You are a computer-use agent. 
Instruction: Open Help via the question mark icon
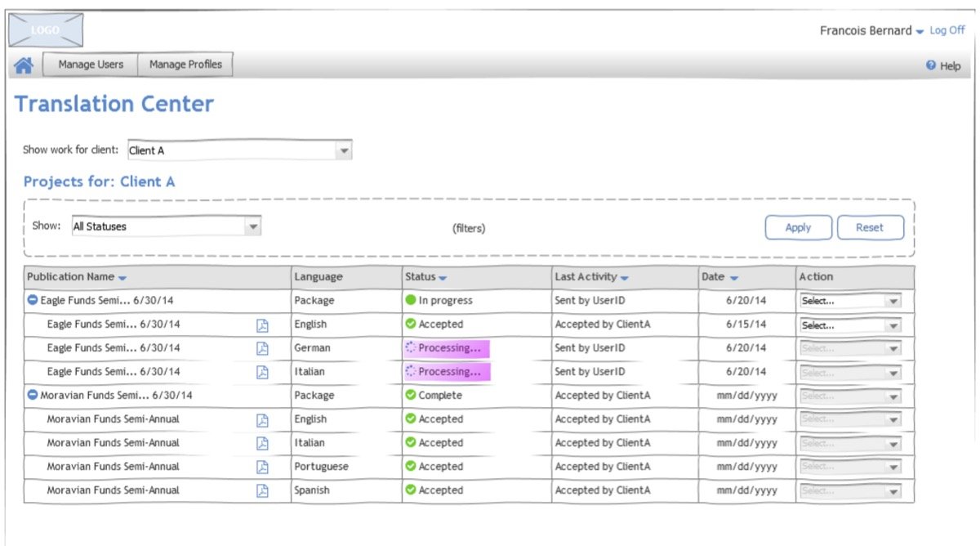click(x=930, y=65)
